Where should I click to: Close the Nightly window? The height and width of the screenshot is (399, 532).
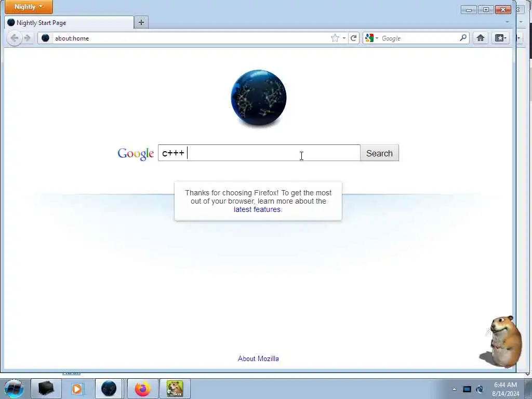click(x=503, y=10)
